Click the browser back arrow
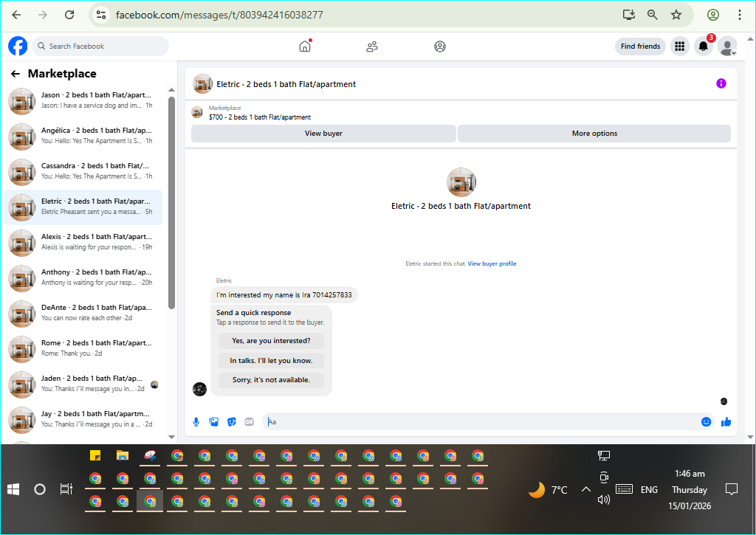The height and width of the screenshot is (535, 756). (16, 15)
